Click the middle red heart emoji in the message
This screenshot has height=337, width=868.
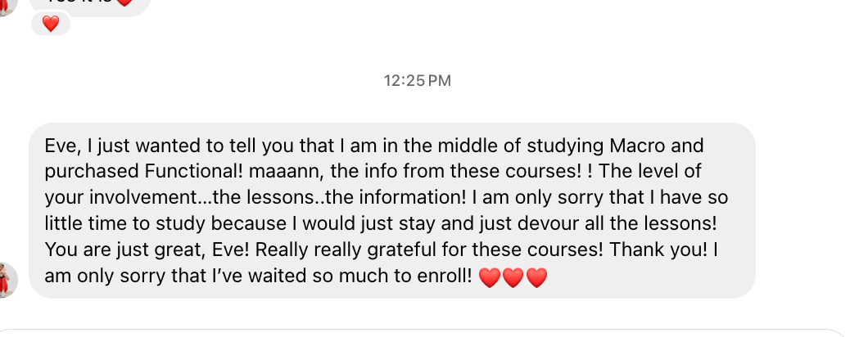click(x=513, y=277)
